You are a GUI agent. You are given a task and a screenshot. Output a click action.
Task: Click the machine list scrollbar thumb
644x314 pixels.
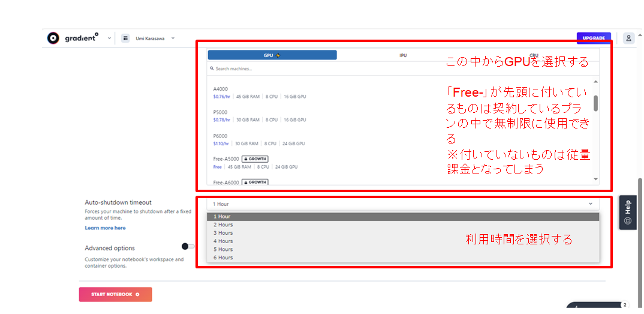click(x=596, y=103)
